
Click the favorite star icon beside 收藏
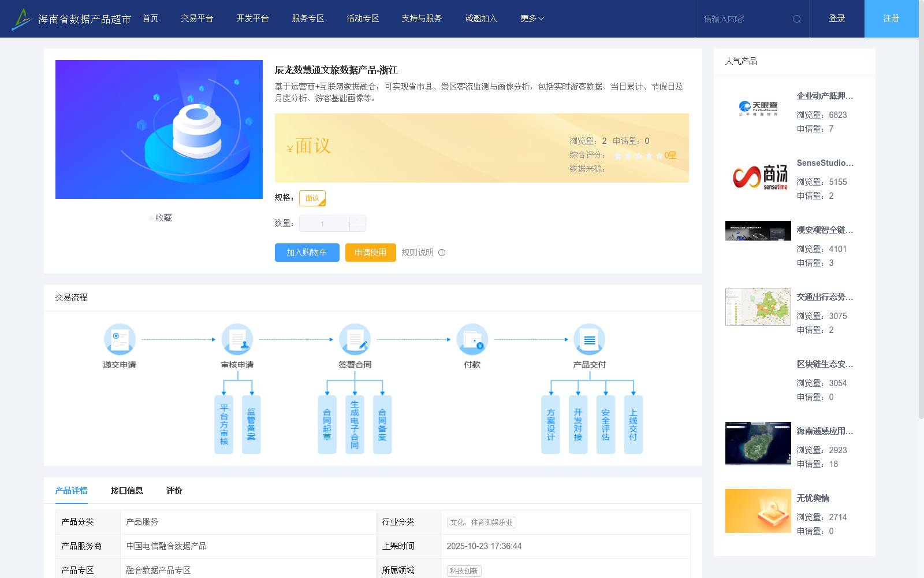151,218
